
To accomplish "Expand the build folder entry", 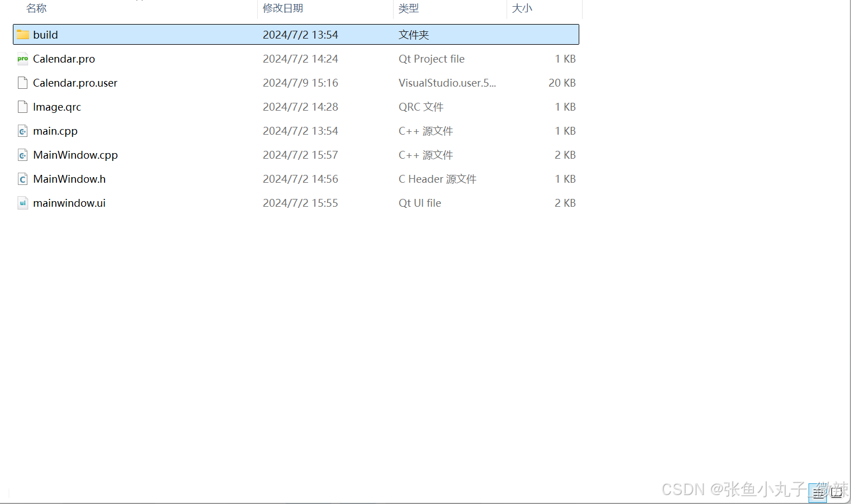I will coord(45,34).
